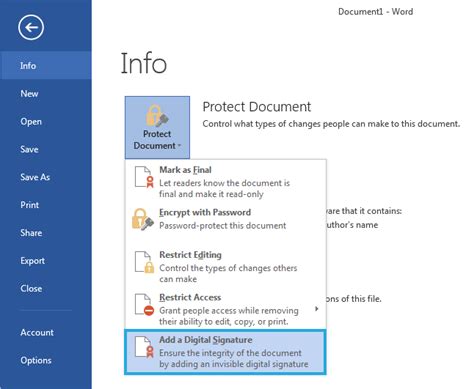Choose Restrict Access menu title
Viewport: 474px width, 389px height.
pos(190,297)
